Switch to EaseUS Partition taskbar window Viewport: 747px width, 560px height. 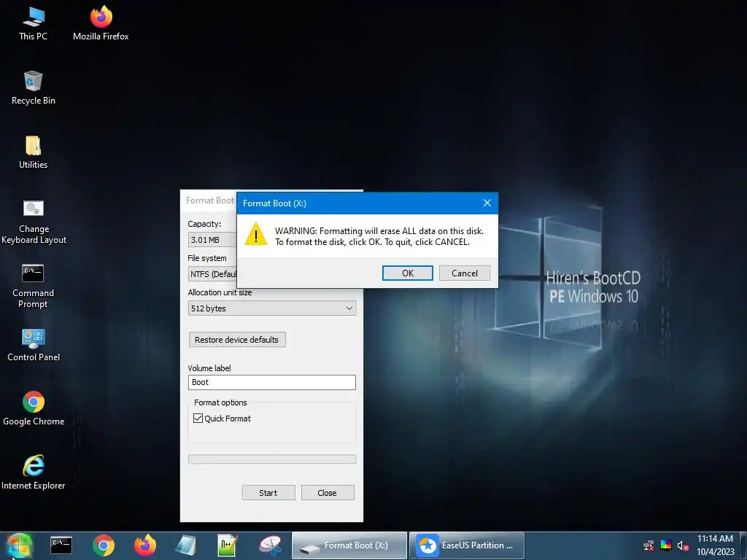click(466, 545)
